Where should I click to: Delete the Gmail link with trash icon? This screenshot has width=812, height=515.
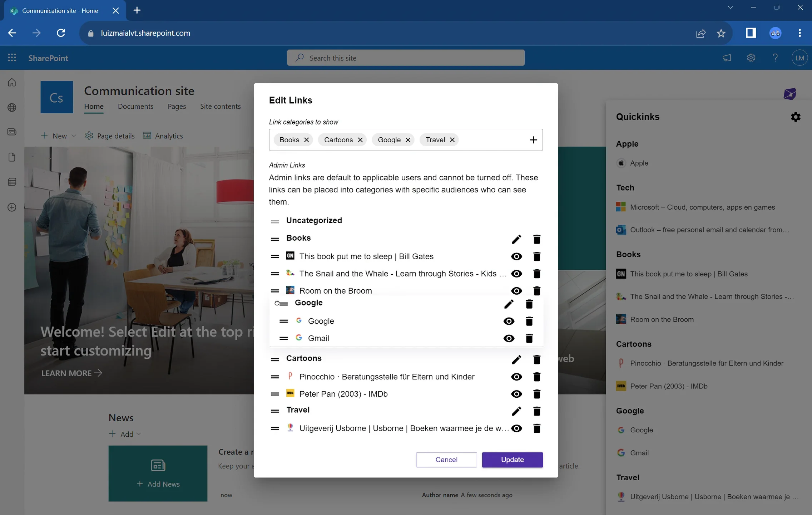tap(529, 338)
